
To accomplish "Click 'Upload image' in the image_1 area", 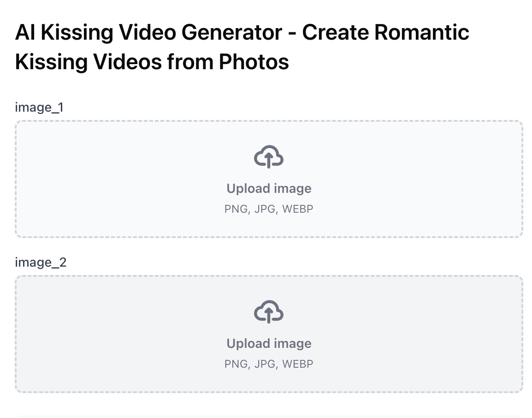I will point(269,188).
